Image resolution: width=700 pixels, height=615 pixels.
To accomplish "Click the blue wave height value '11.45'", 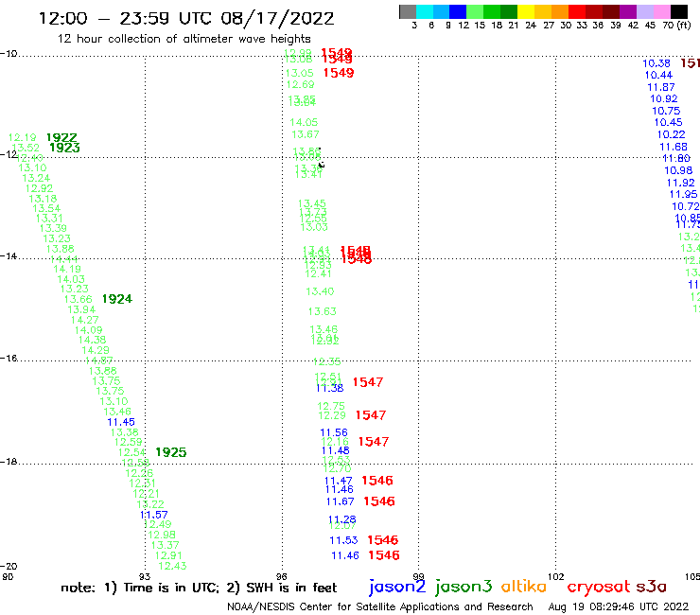I will point(121,422).
